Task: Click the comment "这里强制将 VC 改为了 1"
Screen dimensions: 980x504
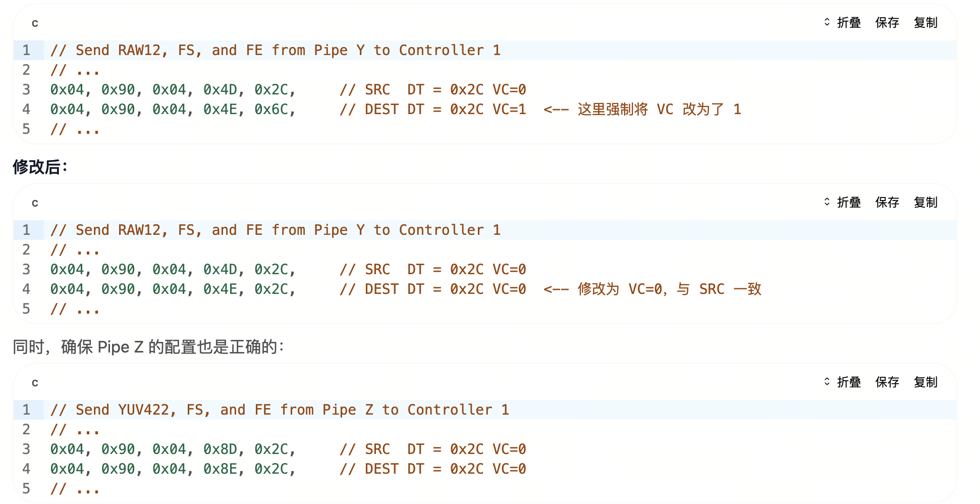Action: (x=659, y=110)
